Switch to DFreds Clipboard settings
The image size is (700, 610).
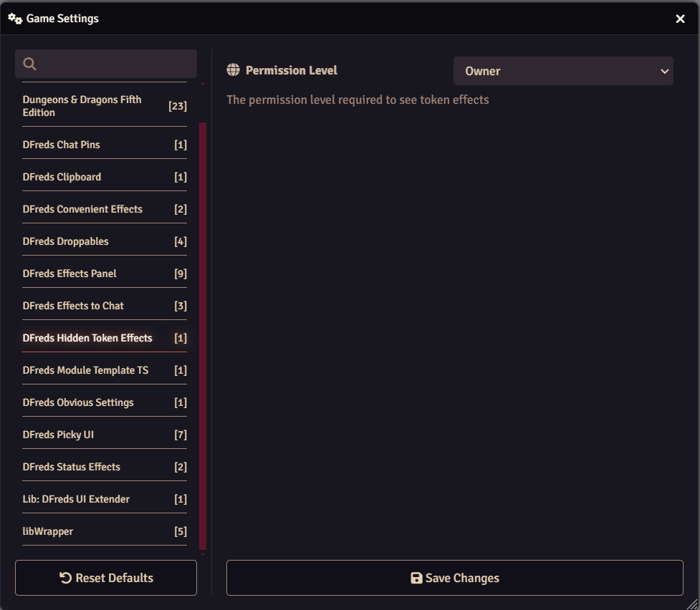[x=104, y=177]
